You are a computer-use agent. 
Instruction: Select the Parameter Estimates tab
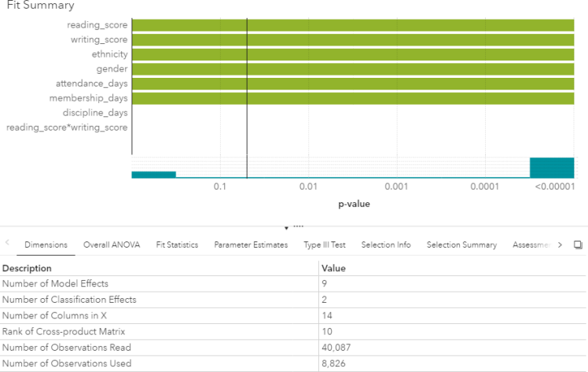click(251, 245)
